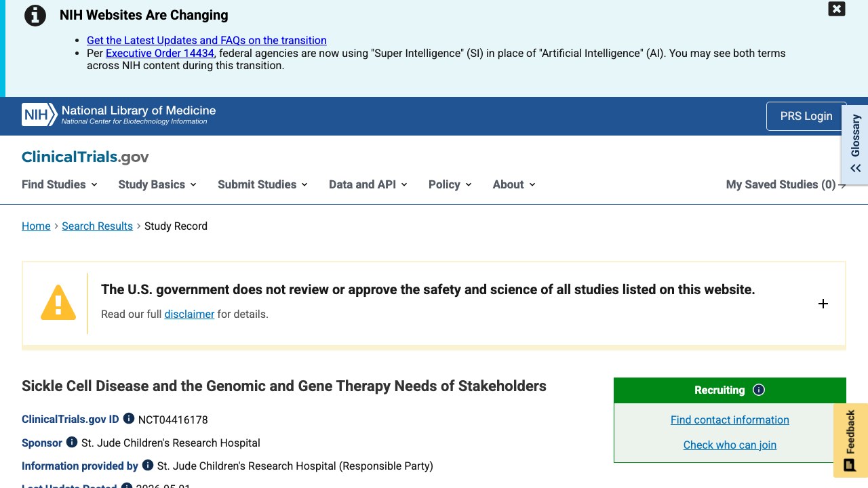The width and height of the screenshot is (868, 488).
Task: Open the Policy menu
Action: coord(450,184)
